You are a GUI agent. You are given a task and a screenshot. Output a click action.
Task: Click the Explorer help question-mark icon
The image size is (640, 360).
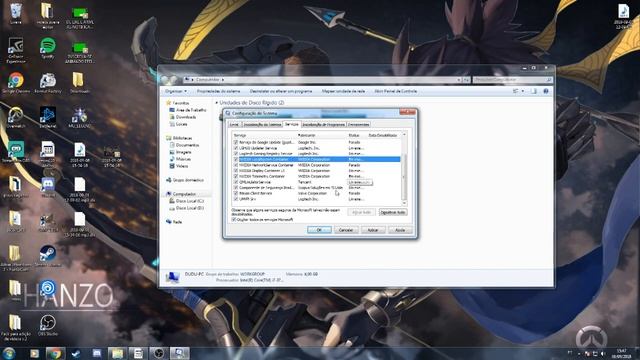click(546, 91)
